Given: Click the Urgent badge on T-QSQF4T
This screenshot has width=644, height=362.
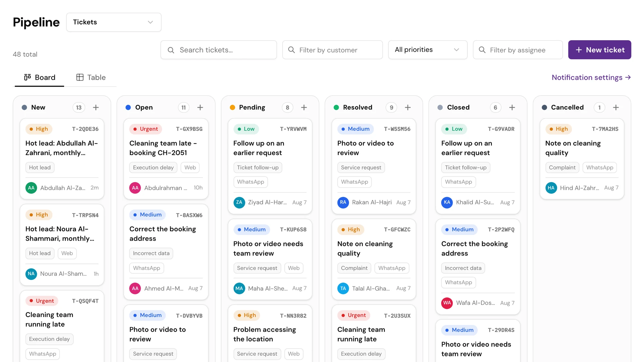Looking at the screenshot, I should 42,301.
